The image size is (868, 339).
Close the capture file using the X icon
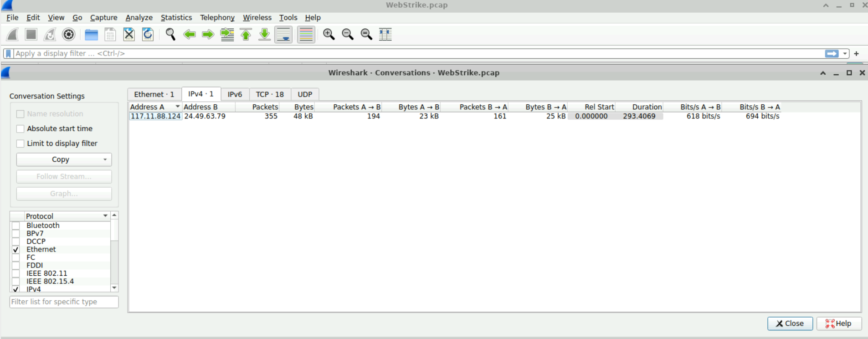click(x=129, y=35)
